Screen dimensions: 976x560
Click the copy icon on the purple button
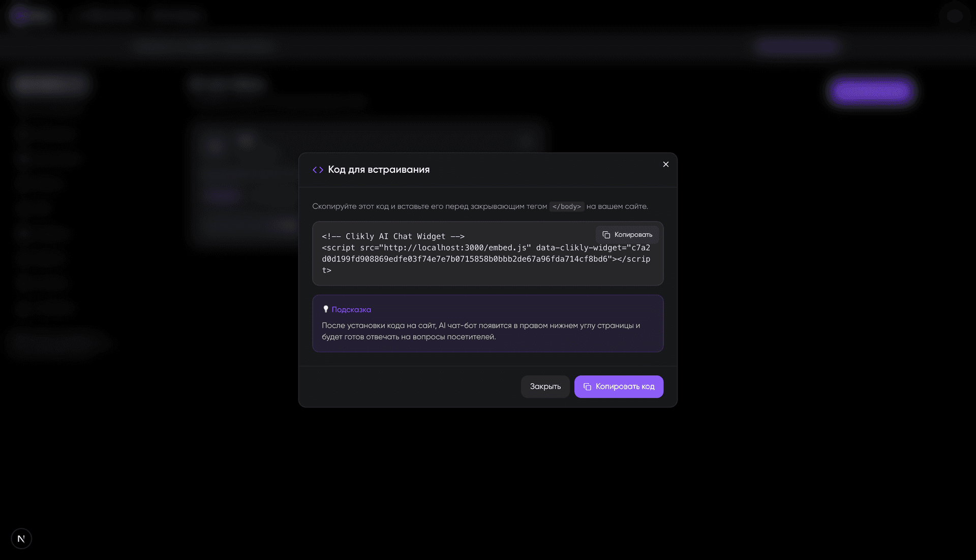587,387
